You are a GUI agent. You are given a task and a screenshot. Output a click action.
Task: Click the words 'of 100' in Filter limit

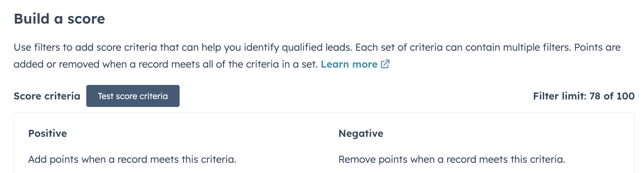[619, 96]
